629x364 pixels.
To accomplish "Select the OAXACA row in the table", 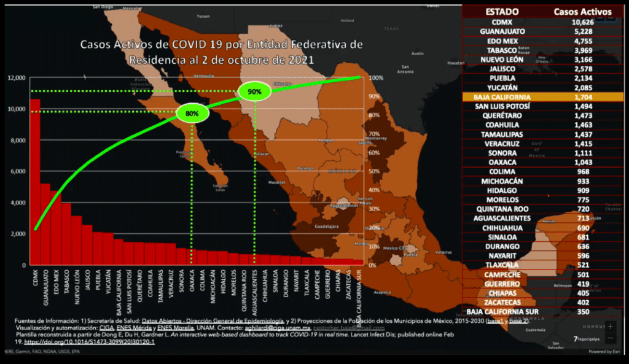I will click(x=543, y=162).
